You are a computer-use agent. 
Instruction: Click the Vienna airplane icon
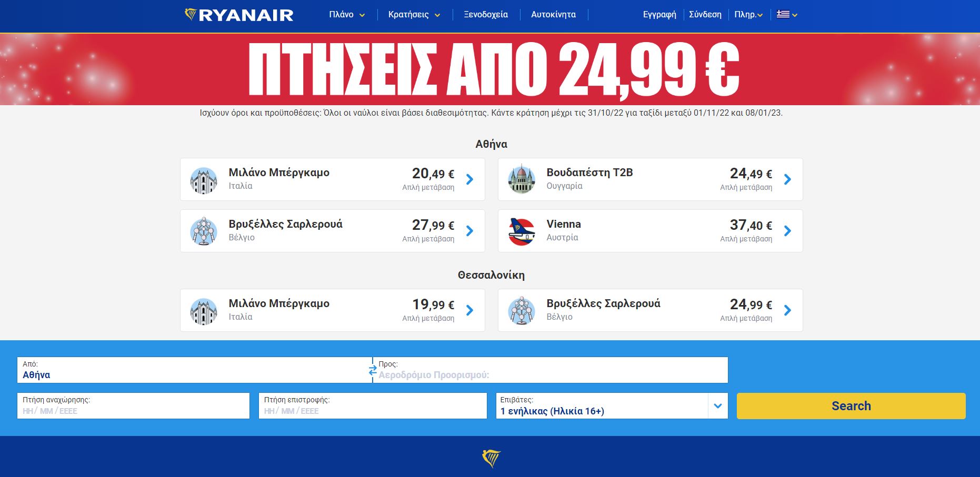point(522,231)
